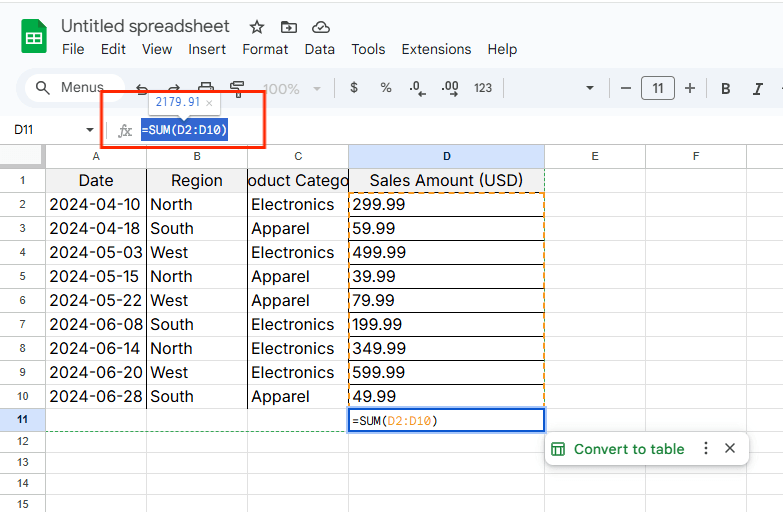The image size is (783, 512).
Task: Toggle bold formatting
Action: 726,88
